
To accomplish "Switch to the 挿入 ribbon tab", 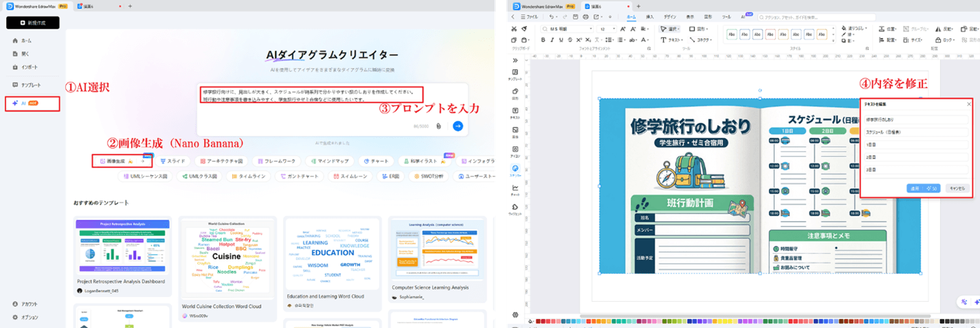I will pyautogui.click(x=650, y=16).
